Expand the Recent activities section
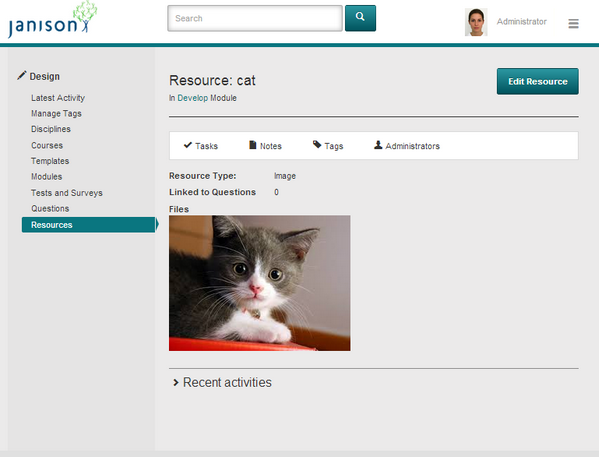The height and width of the screenshot is (457, 599). click(222, 382)
